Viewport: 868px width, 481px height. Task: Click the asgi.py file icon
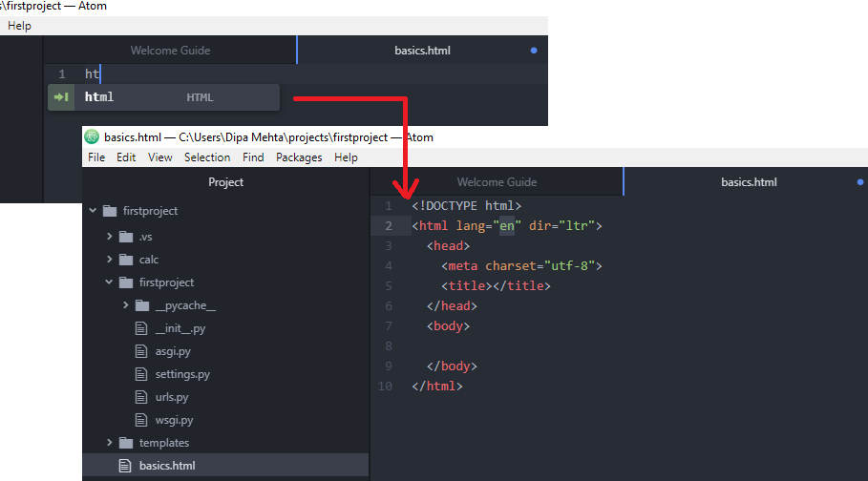click(x=141, y=351)
